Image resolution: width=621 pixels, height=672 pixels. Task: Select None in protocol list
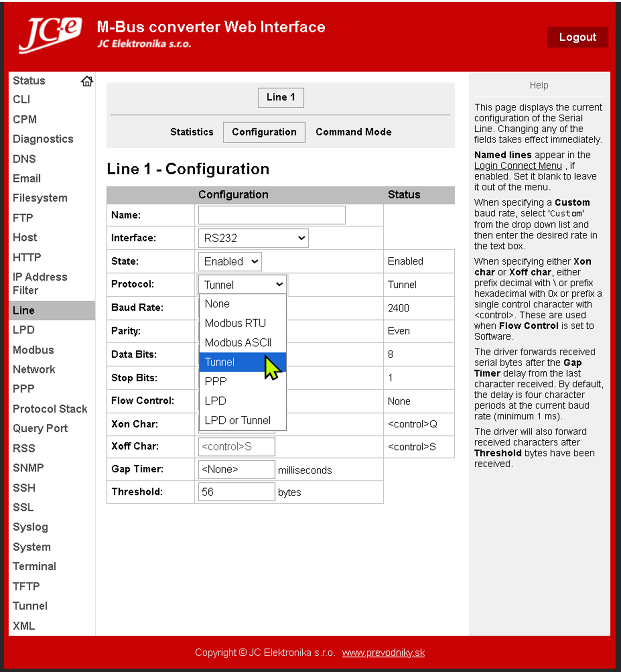(217, 304)
